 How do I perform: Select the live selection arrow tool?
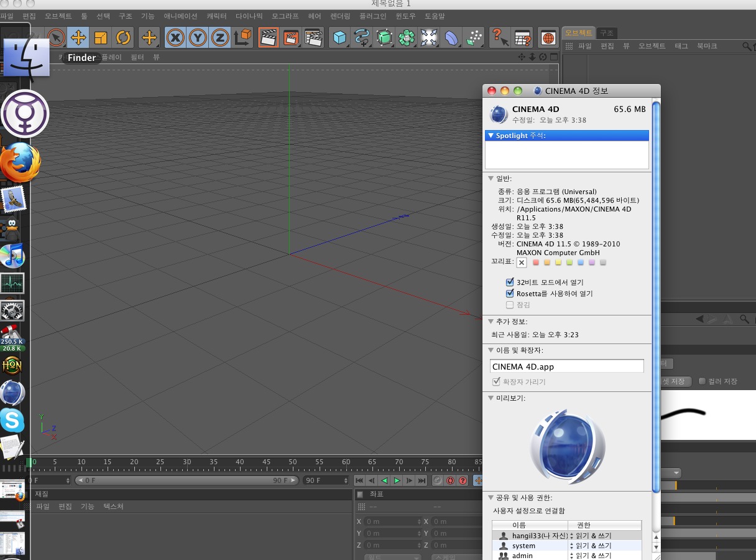(x=56, y=38)
